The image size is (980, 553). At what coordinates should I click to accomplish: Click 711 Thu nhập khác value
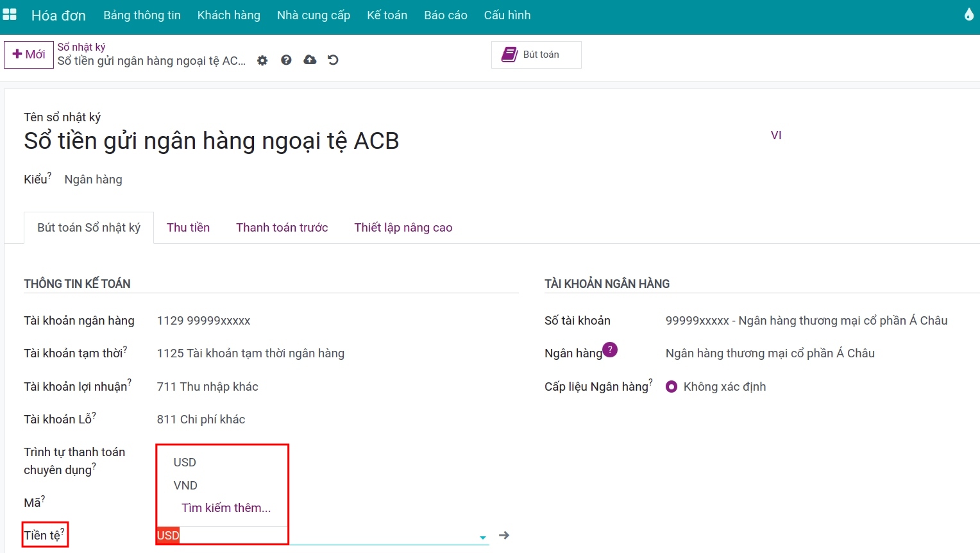208,387
